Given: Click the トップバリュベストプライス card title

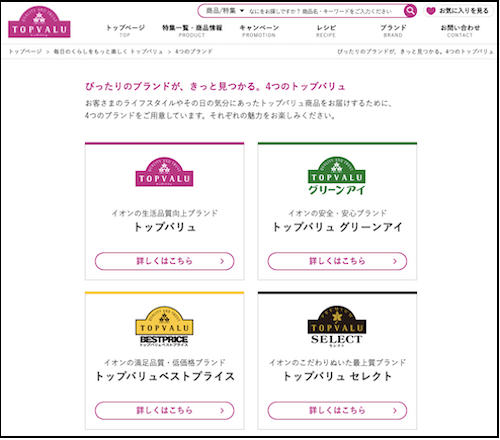Looking at the screenshot, I should point(165,376).
